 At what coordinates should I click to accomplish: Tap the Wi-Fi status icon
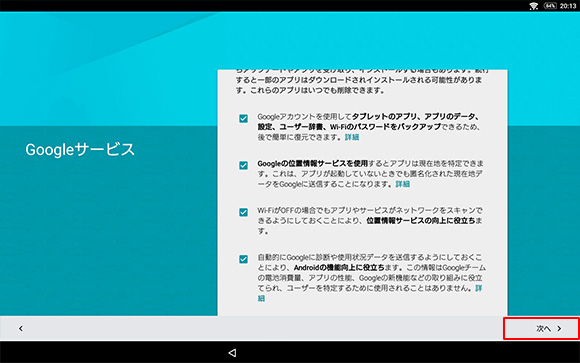[533, 6]
